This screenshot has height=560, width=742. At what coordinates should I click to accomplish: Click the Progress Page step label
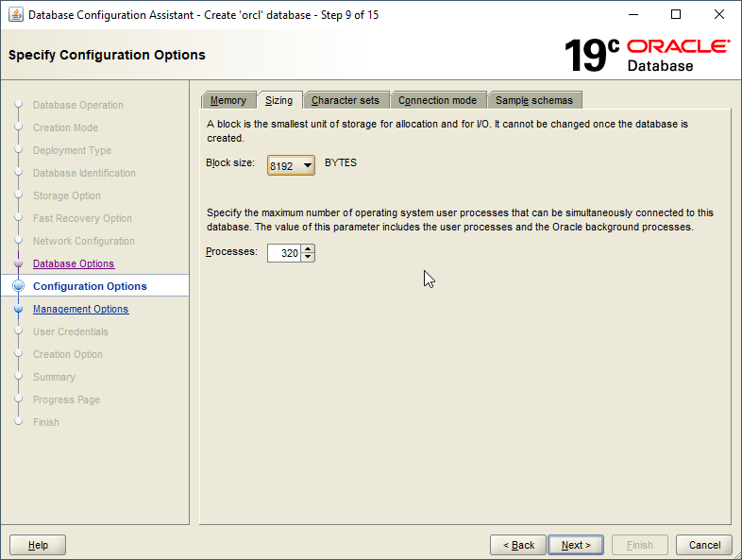[66, 400]
